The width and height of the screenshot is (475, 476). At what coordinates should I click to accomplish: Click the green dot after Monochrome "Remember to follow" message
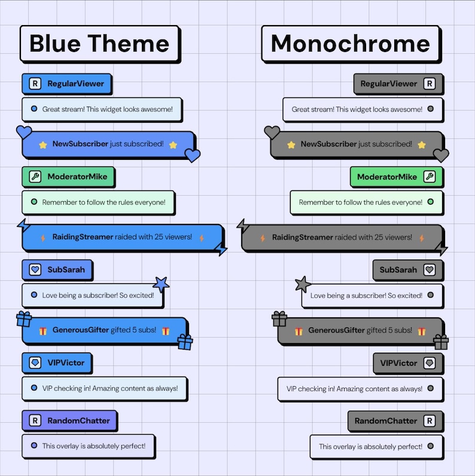click(x=430, y=202)
